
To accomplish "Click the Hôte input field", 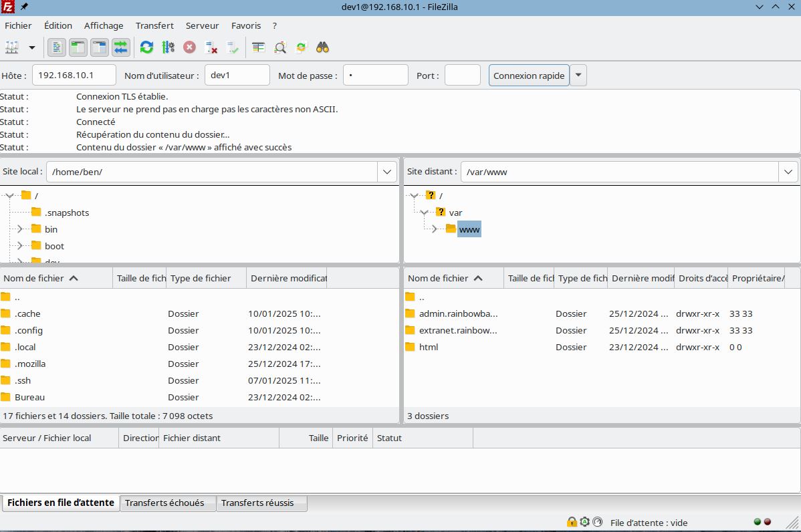I will click(74, 76).
